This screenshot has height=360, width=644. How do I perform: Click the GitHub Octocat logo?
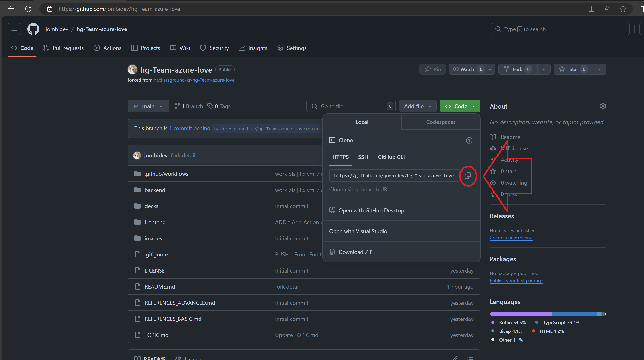pyautogui.click(x=33, y=29)
